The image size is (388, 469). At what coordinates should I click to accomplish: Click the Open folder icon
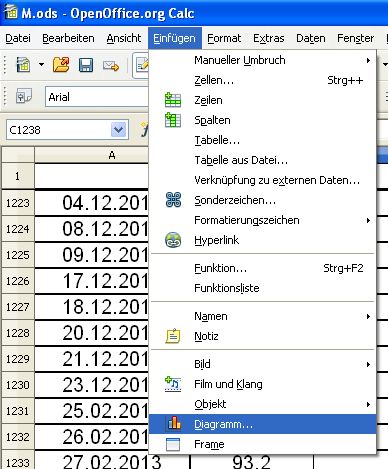click(61, 65)
